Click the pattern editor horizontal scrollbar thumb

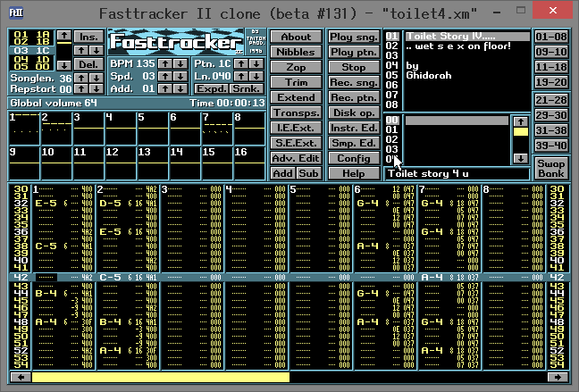tap(161, 378)
